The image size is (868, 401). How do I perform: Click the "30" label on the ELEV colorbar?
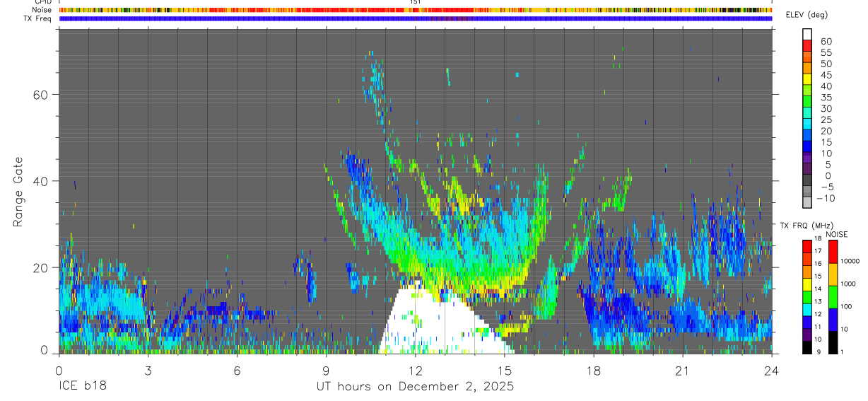(x=826, y=108)
